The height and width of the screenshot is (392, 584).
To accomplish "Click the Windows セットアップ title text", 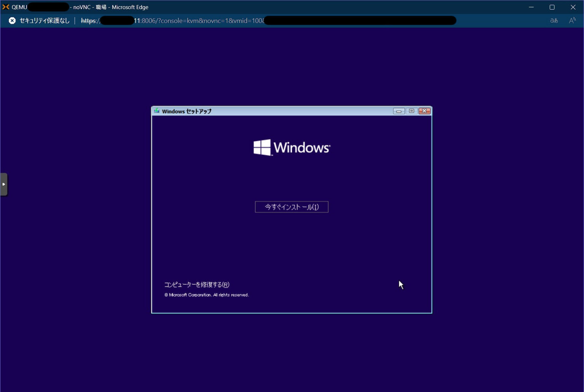I will (x=186, y=111).
